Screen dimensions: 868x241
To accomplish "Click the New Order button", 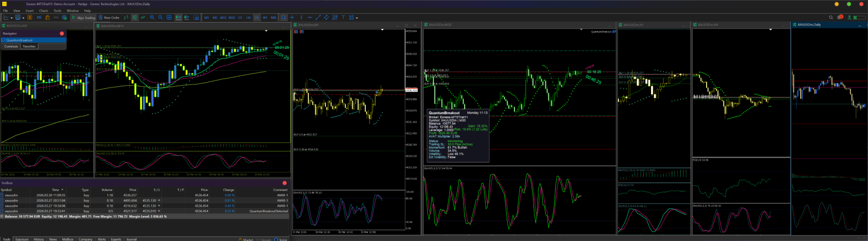I will [x=109, y=18].
